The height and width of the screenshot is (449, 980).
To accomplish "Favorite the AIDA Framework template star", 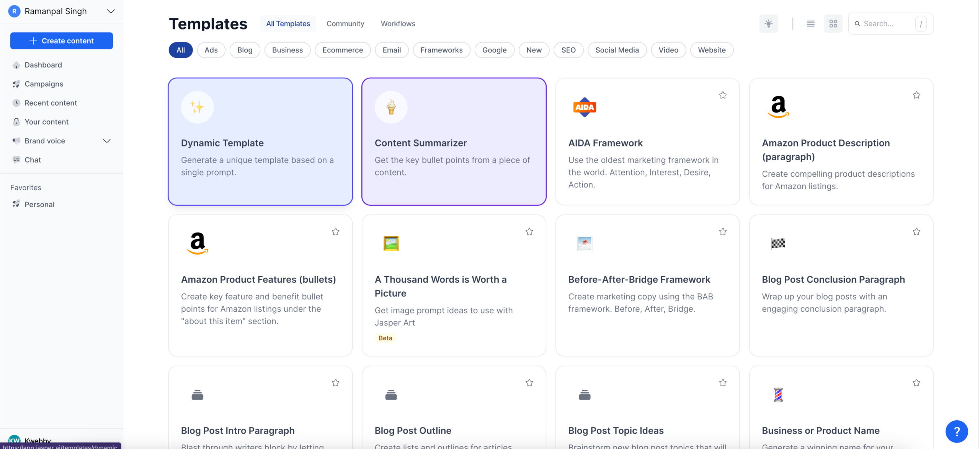I will 722,95.
